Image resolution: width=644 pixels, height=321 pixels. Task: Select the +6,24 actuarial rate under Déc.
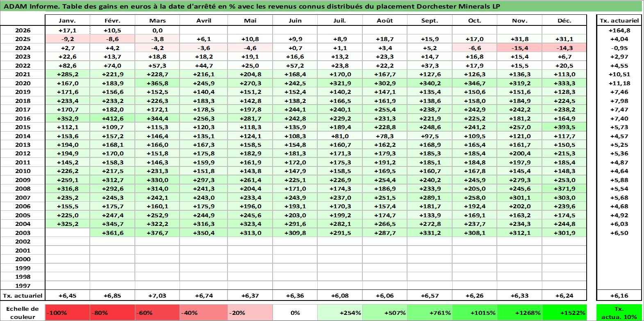564,296
